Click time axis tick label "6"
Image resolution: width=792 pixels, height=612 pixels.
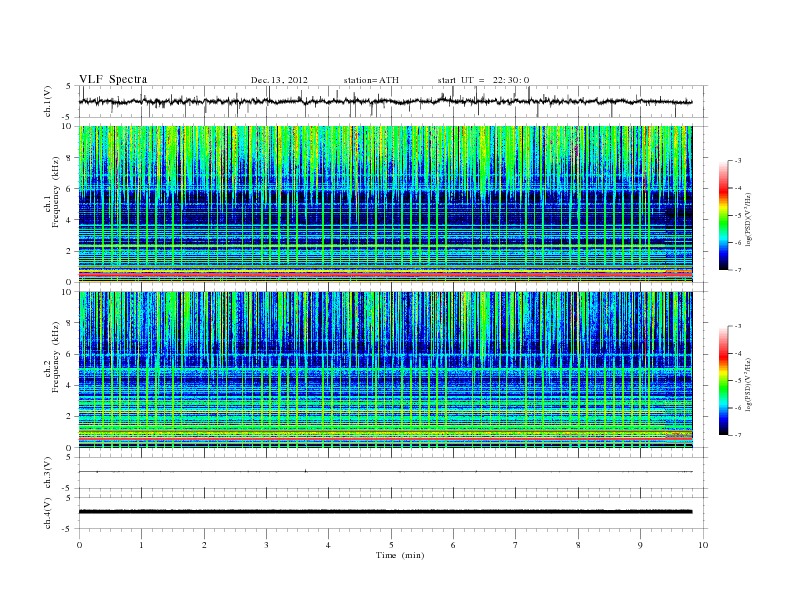click(453, 545)
